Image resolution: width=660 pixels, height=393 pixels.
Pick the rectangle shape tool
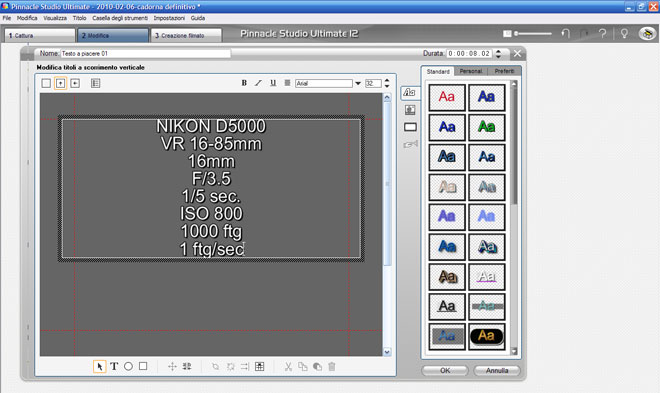[143, 366]
